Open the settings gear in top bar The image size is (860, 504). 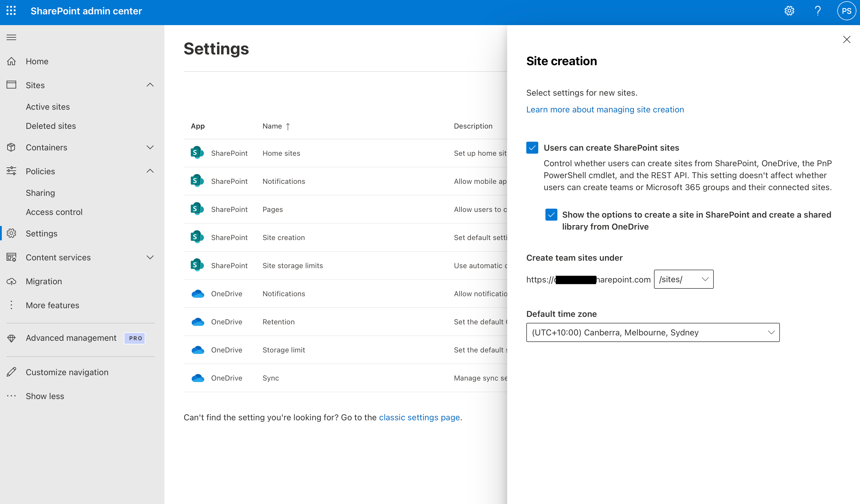[789, 10]
